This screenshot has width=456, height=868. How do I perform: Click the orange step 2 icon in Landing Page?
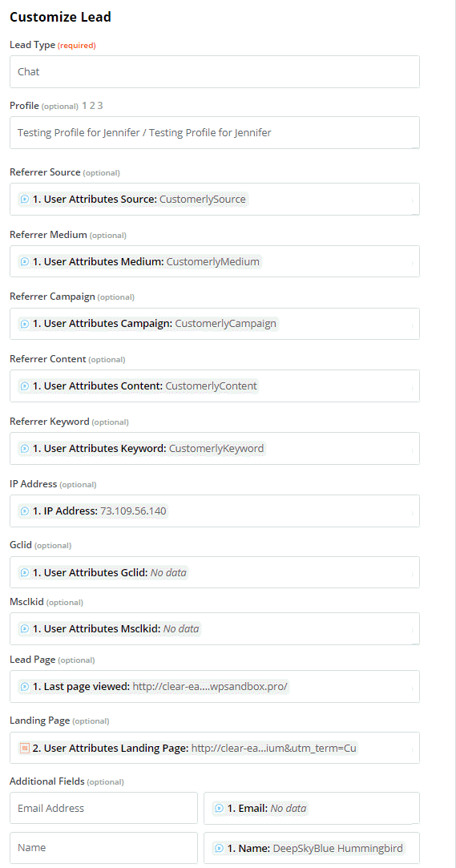[x=24, y=748]
